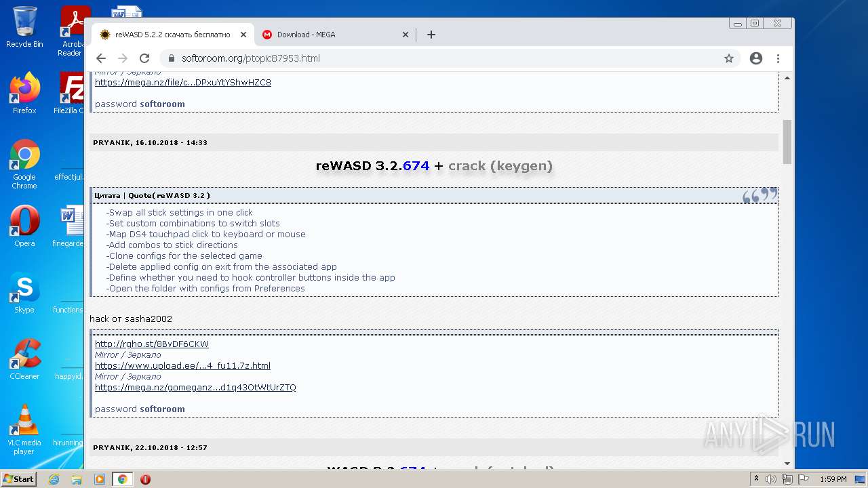This screenshot has width=868, height=488.
Task: Select the reWASD 5.2.2 tab
Action: click(x=172, y=35)
